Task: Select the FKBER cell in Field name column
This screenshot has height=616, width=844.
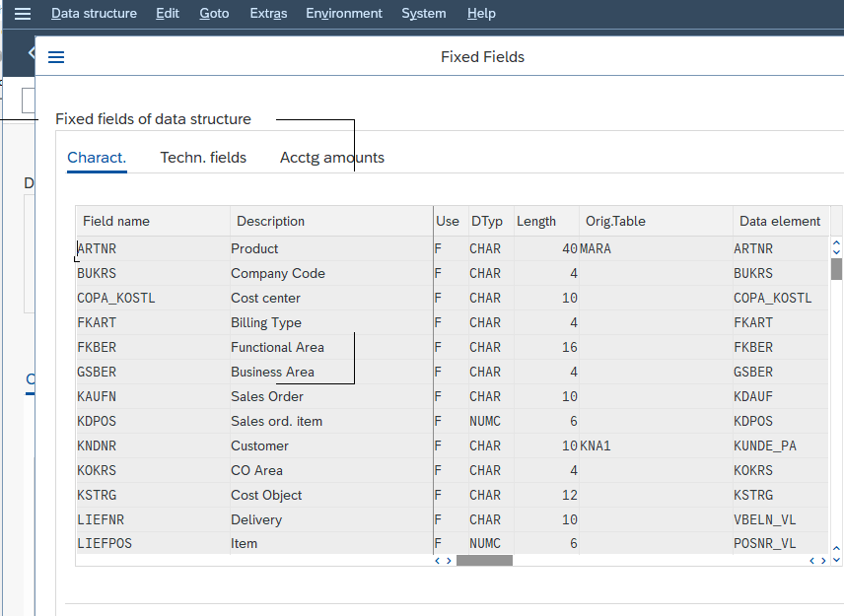Action: [x=153, y=348]
